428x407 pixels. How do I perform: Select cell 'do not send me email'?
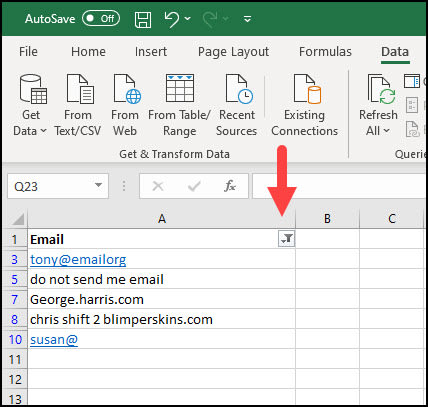[x=162, y=279]
